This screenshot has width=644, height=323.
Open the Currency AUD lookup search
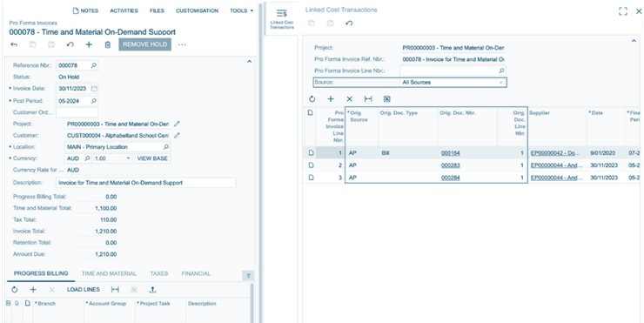(87, 158)
